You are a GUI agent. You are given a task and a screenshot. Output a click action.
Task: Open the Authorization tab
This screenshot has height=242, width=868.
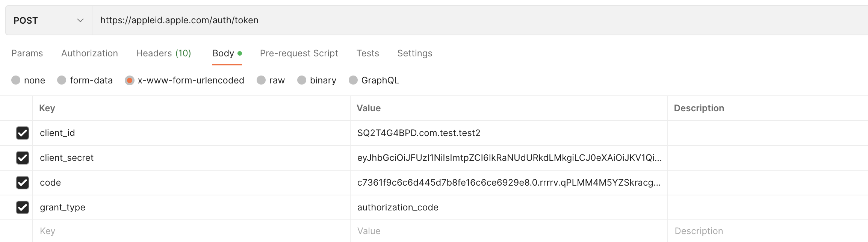point(89,53)
